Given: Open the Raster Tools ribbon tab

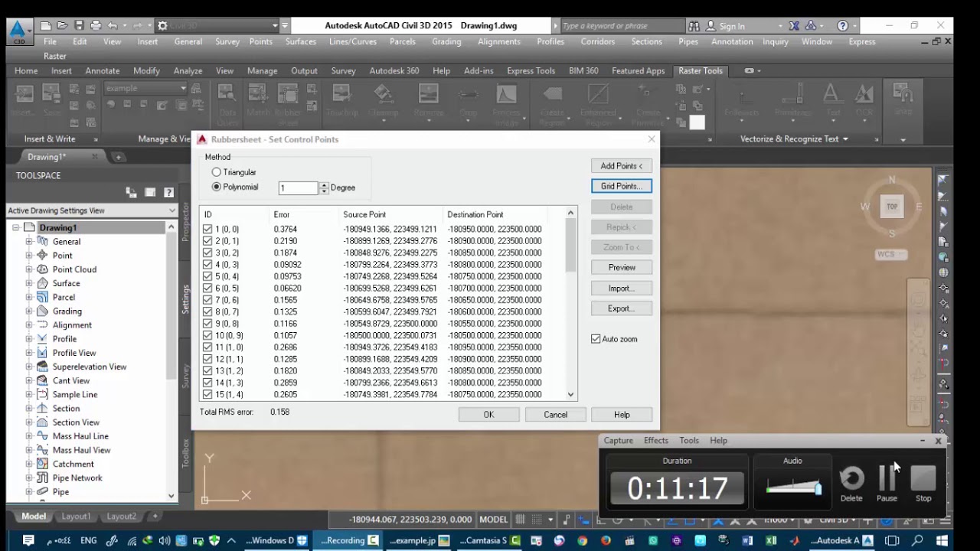Looking at the screenshot, I should (x=700, y=70).
